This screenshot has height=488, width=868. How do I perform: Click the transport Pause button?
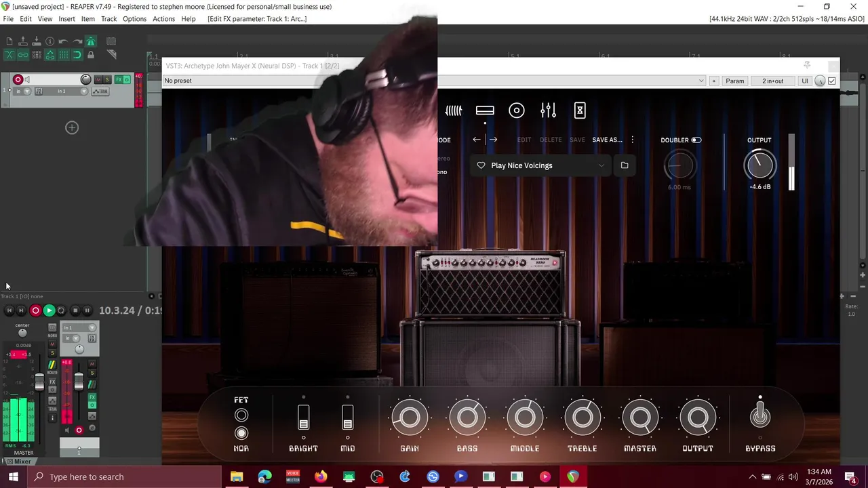pos(88,310)
